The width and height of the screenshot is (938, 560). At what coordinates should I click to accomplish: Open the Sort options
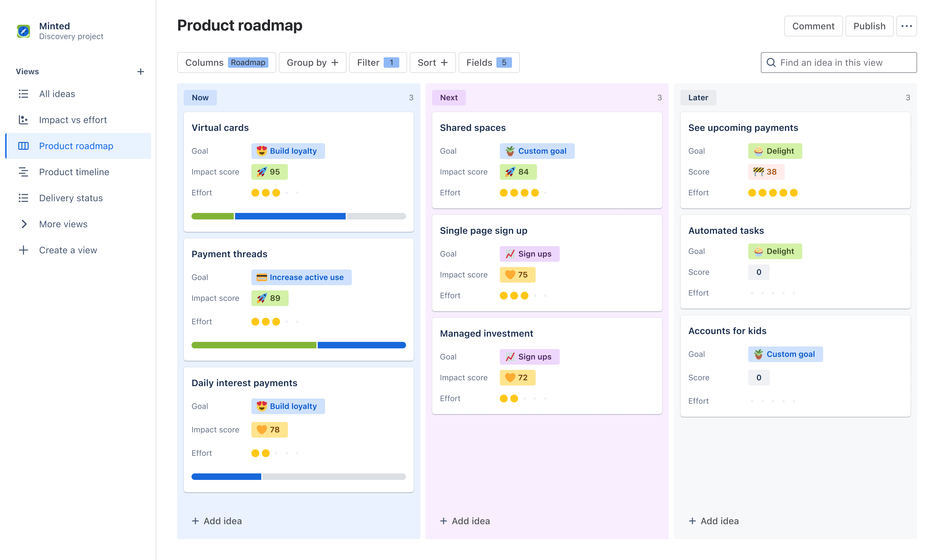[x=431, y=62]
